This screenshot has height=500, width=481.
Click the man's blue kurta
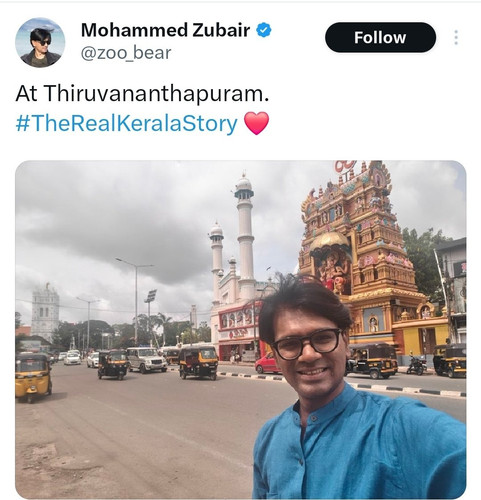(x=358, y=447)
